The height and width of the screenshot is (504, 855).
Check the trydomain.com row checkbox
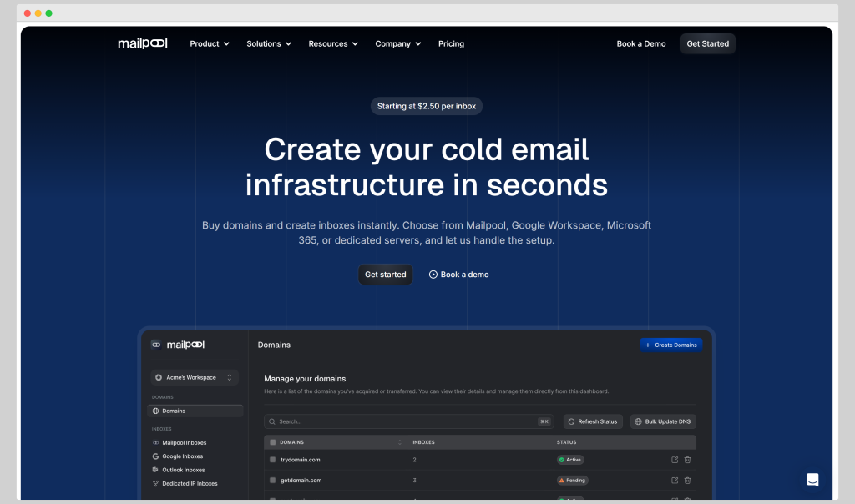[x=273, y=460]
